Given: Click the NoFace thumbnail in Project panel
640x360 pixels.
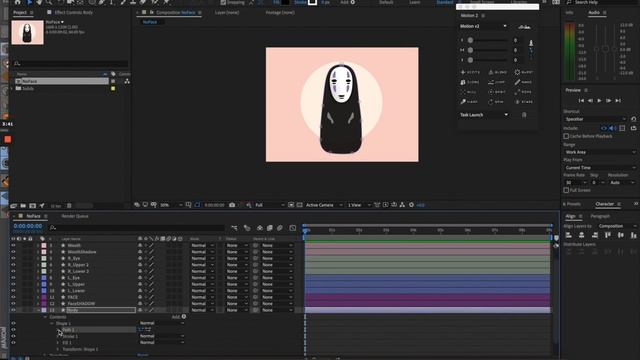Looking at the screenshot, I should click(x=27, y=32).
